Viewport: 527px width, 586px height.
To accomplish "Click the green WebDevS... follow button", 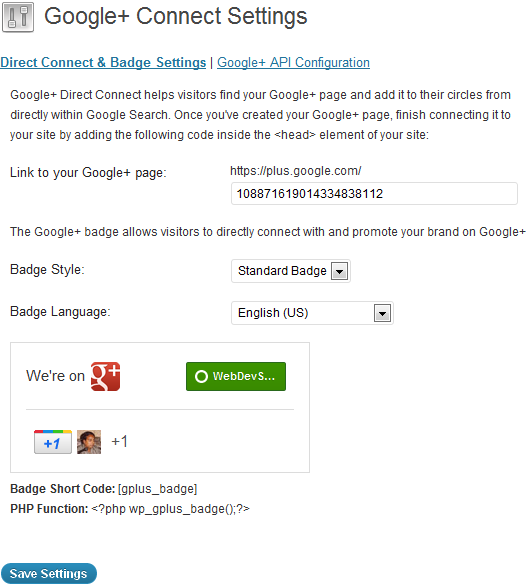I will click(x=236, y=376).
